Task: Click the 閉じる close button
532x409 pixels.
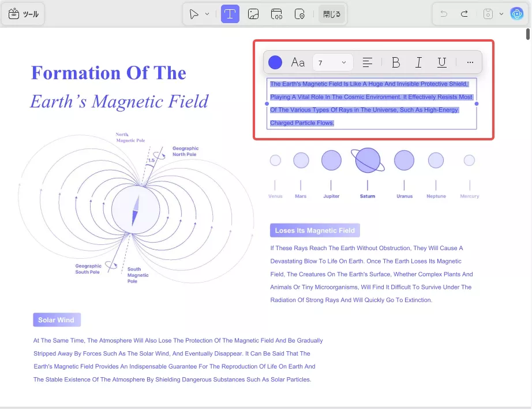Action: (x=332, y=14)
